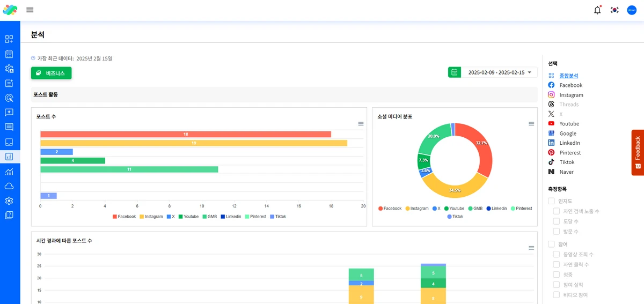Open the notifications bell

click(597, 10)
